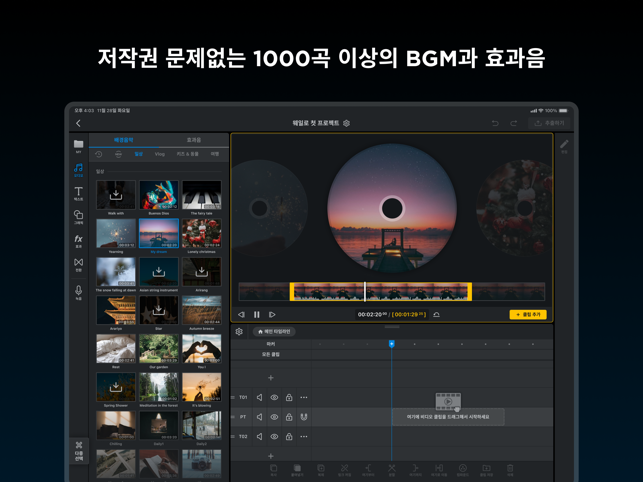The image size is (643, 482).
Task: Open the NEW music category icon
Action: tap(118, 154)
